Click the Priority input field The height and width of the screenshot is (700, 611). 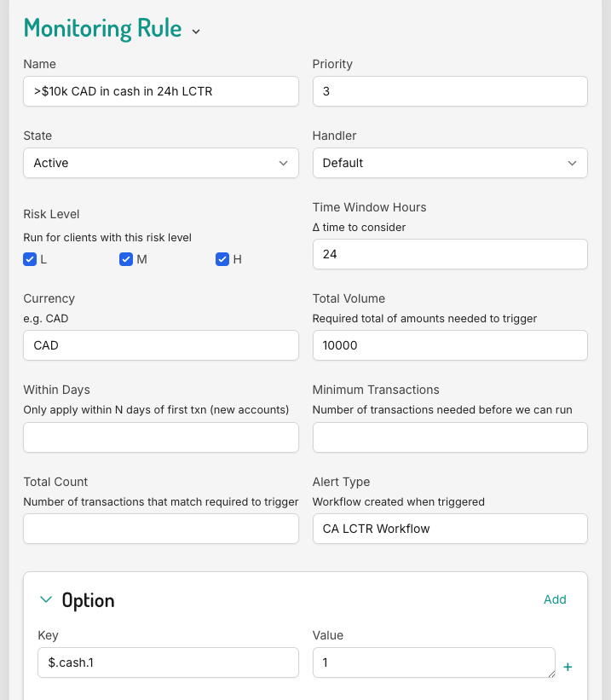click(450, 91)
